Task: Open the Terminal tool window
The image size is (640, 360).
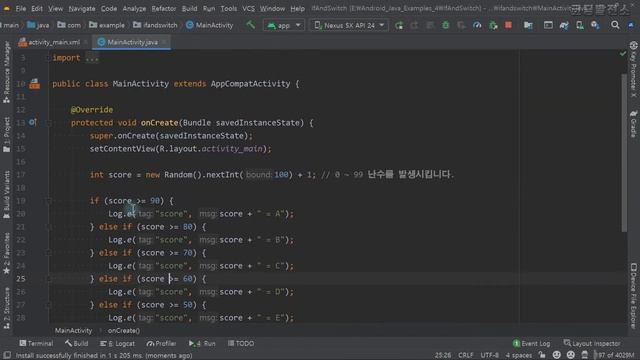Action: coord(36,343)
